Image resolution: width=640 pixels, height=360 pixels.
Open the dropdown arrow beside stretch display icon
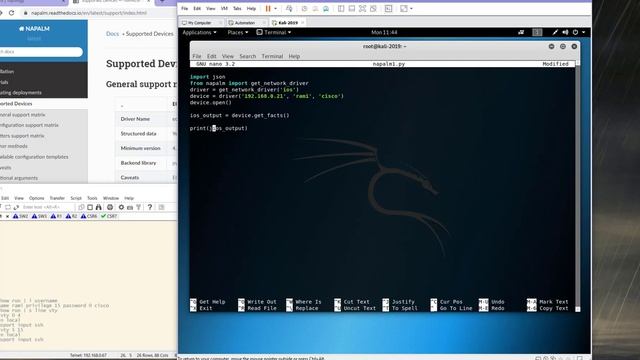click(411, 9)
